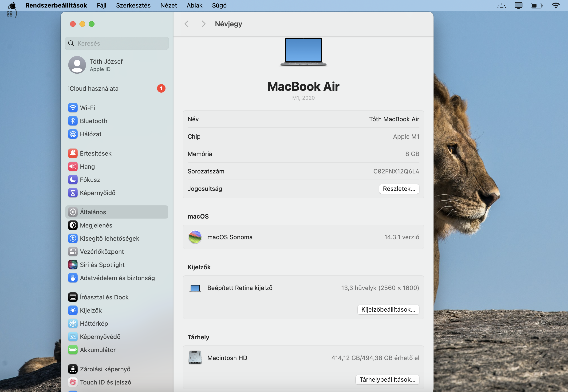Open the Szerkesztés menu

pyautogui.click(x=133, y=5)
